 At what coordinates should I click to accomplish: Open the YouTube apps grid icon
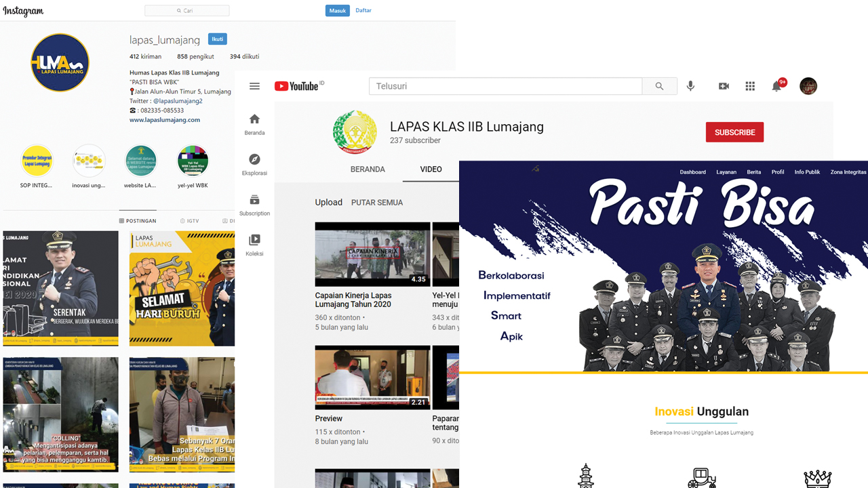750,86
